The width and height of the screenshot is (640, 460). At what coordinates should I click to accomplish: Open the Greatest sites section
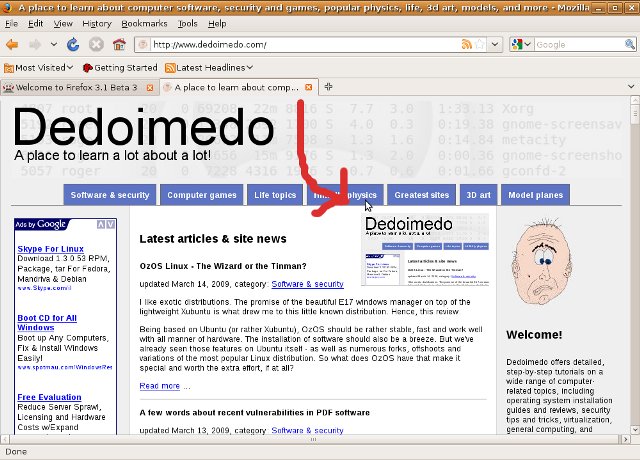pyautogui.click(x=421, y=195)
